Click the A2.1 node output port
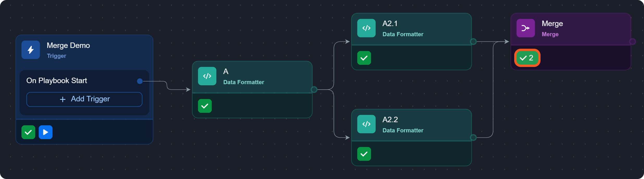 click(473, 42)
